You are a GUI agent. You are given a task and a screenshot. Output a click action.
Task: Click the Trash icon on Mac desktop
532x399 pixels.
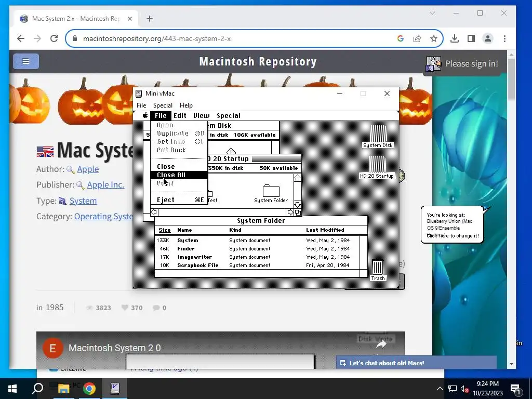click(x=378, y=270)
